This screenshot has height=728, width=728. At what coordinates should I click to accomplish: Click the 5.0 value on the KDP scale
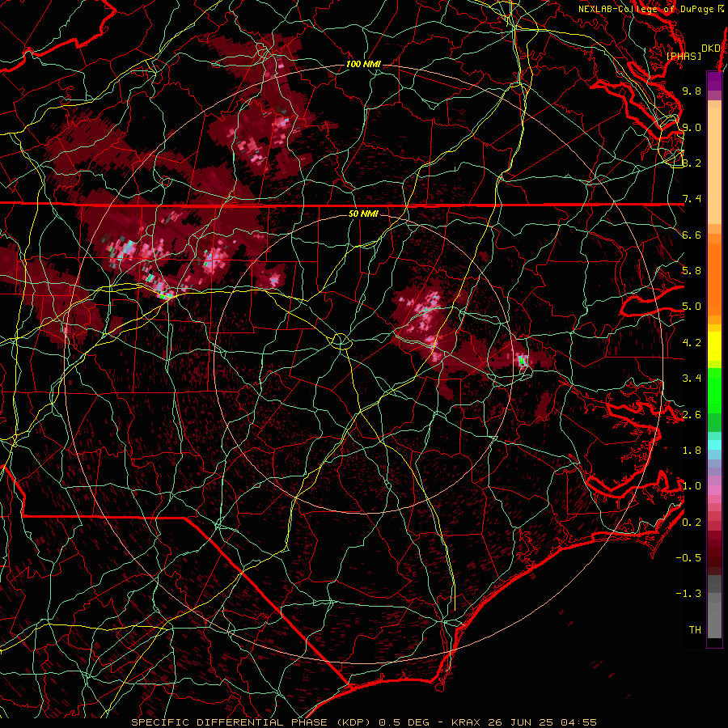[x=692, y=307]
